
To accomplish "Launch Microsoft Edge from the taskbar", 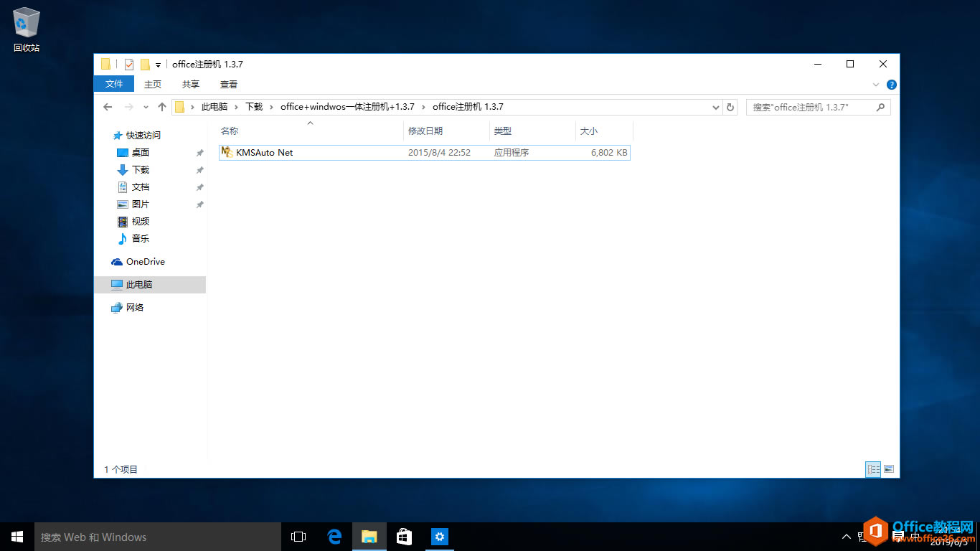I will click(x=334, y=537).
